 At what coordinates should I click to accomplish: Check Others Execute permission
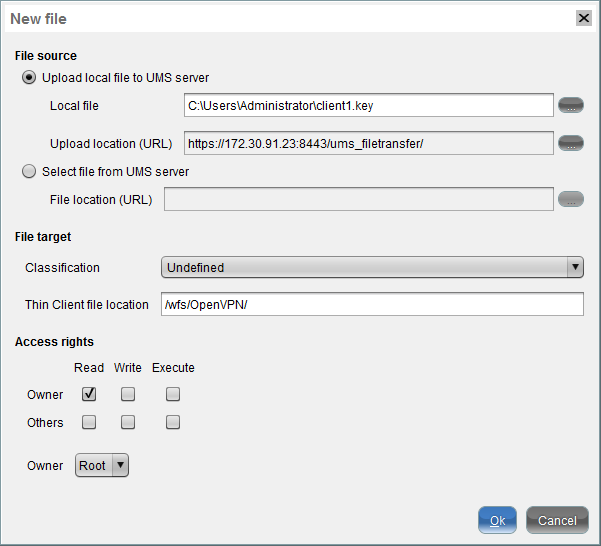click(173, 422)
